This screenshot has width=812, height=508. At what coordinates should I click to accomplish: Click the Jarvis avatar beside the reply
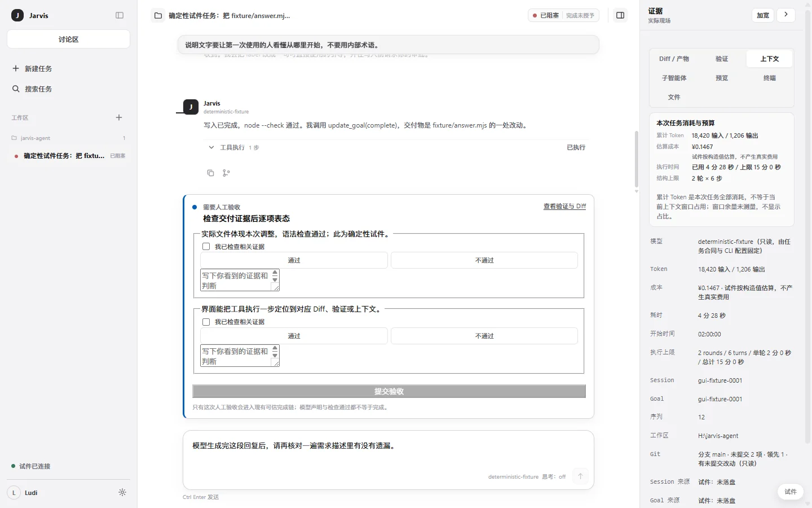point(191,107)
